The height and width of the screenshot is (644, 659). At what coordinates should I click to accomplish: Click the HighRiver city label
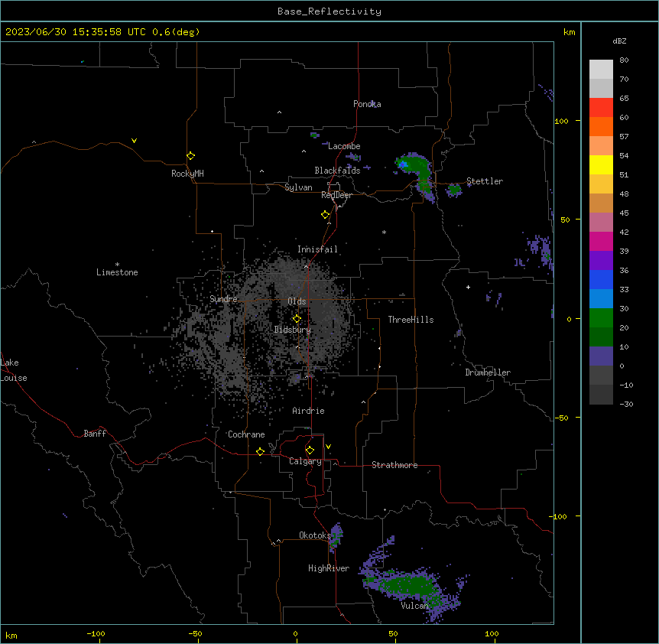(329, 568)
